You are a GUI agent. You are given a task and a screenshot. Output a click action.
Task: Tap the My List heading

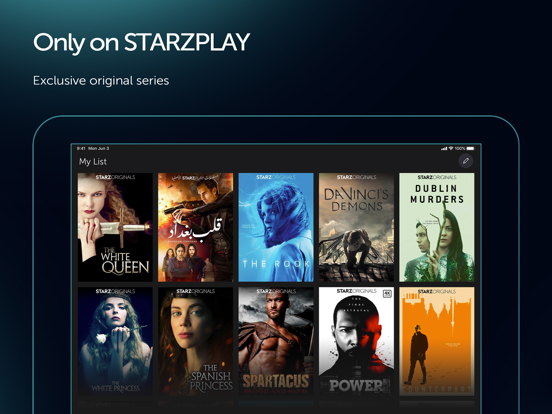pos(93,162)
